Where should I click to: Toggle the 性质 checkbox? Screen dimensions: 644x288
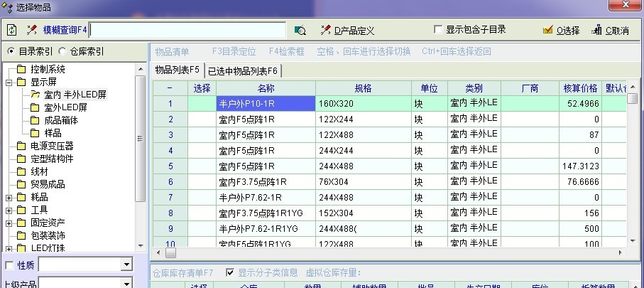point(9,265)
